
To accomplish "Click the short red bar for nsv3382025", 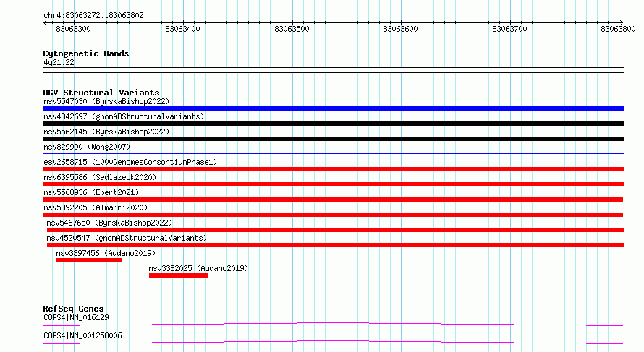I will [x=179, y=275].
